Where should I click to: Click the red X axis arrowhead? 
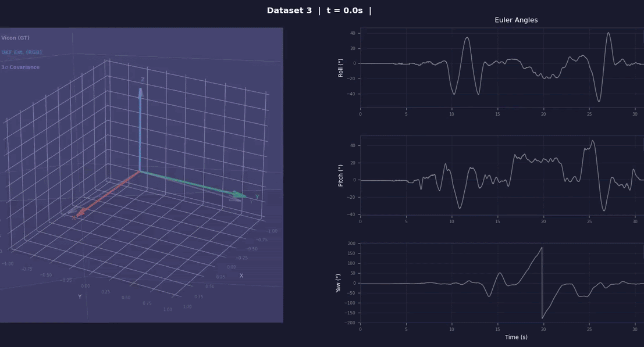80,212
